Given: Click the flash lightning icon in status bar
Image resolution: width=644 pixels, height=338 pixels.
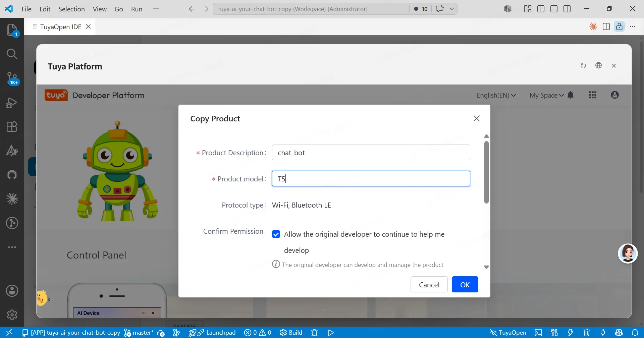Looking at the screenshot, I should 571,333.
